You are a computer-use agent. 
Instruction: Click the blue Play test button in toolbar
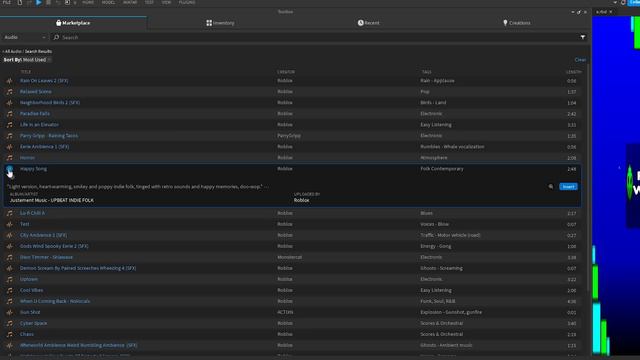point(38,2)
